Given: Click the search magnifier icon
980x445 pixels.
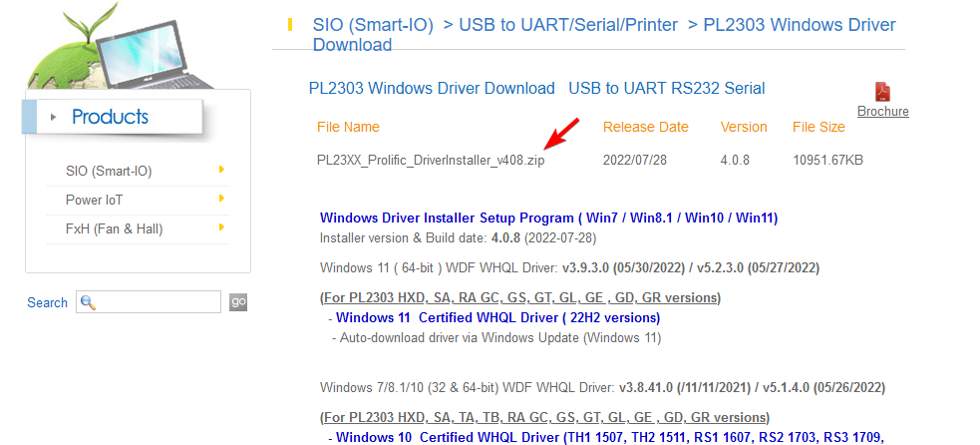Looking at the screenshot, I should pyautogui.click(x=88, y=302).
